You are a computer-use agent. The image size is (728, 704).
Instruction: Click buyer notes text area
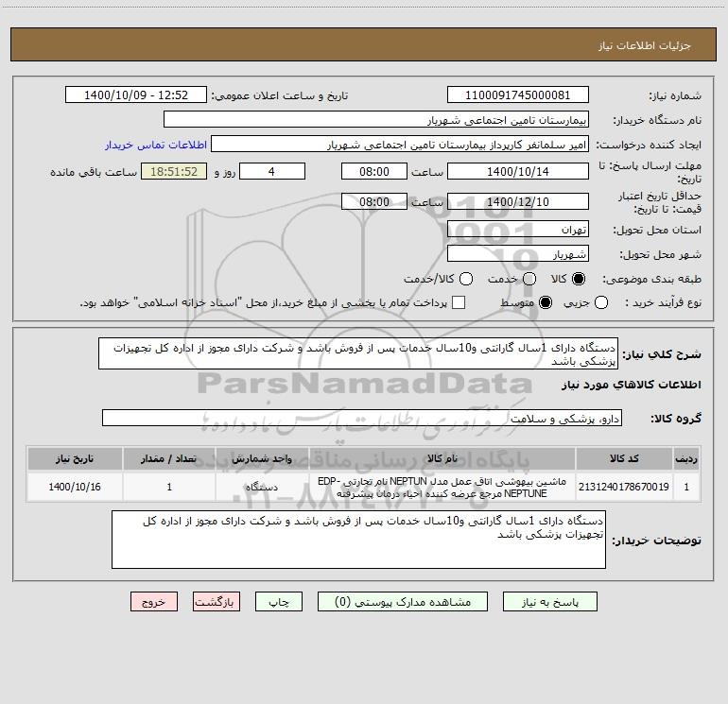click(358, 540)
